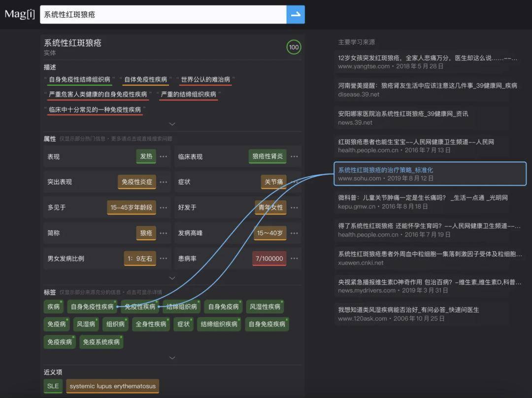Click the search input field
The width and height of the screenshot is (532, 398).
163,15
